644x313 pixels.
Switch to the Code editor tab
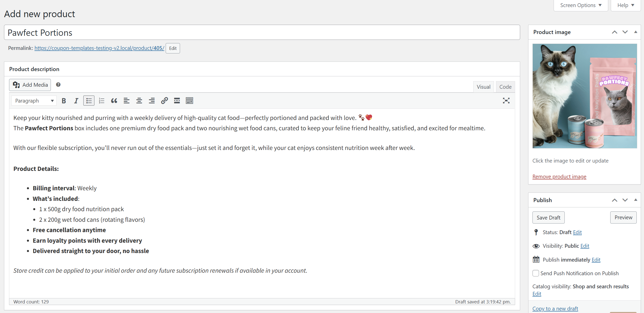click(505, 87)
